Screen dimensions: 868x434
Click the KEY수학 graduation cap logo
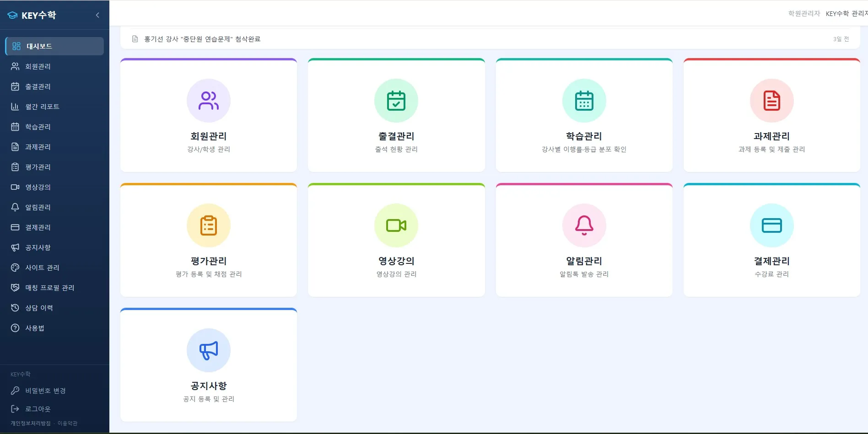(x=13, y=15)
